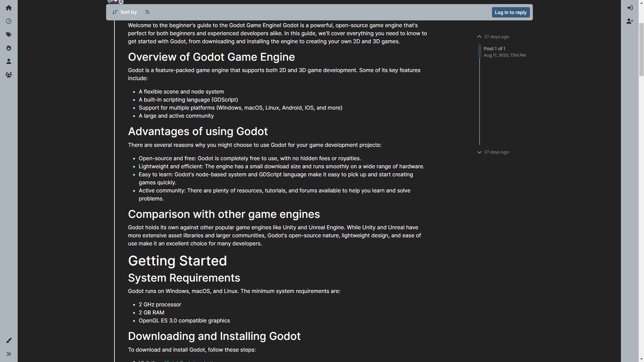Image resolution: width=644 pixels, height=362 pixels.
Task: Click the Login icon in right sidebar
Action: tap(630, 8)
